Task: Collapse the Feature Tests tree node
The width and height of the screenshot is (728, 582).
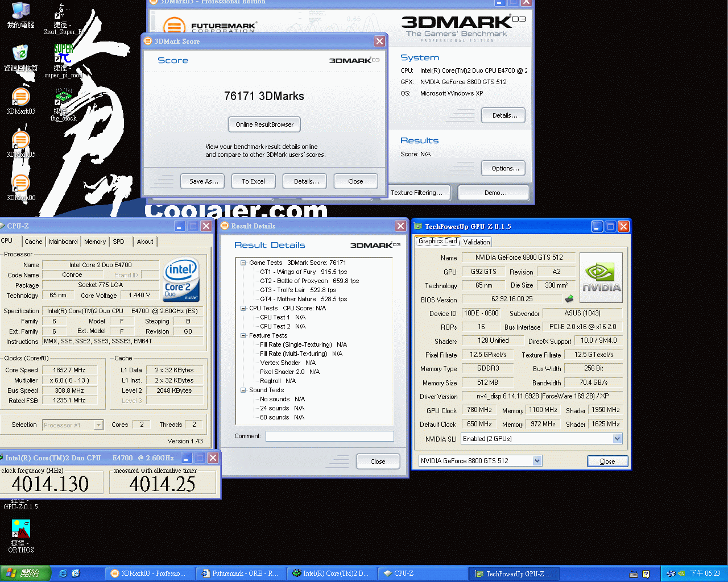Action: pos(243,335)
